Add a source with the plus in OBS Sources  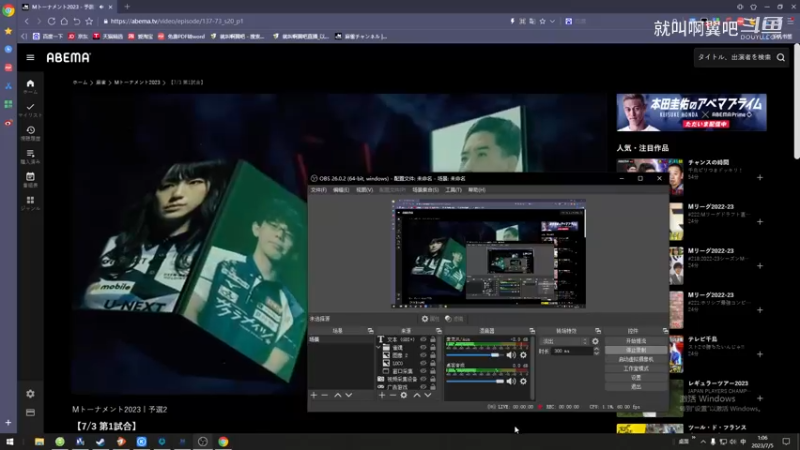[x=382, y=395]
